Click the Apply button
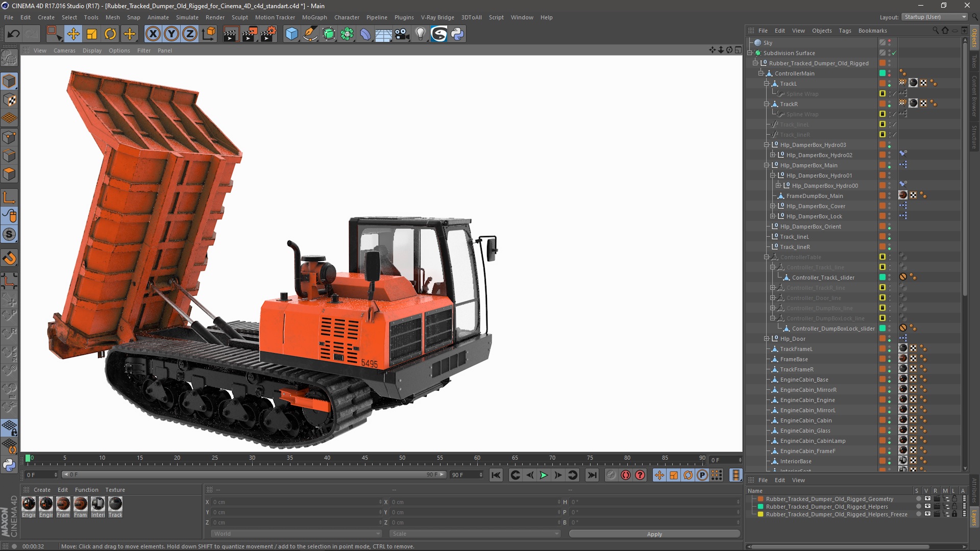The width and height of the screenshot is (980, 551). tap(654, 534)
